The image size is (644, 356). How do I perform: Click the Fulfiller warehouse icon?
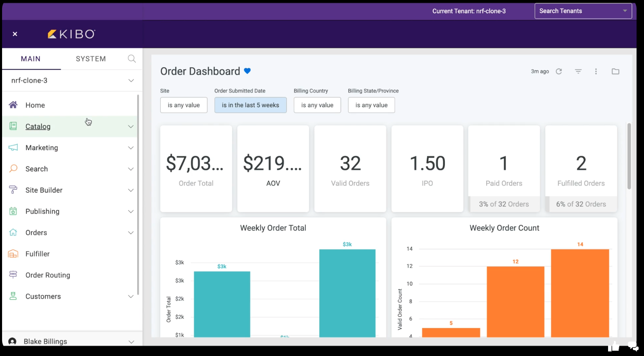(13, 254)
